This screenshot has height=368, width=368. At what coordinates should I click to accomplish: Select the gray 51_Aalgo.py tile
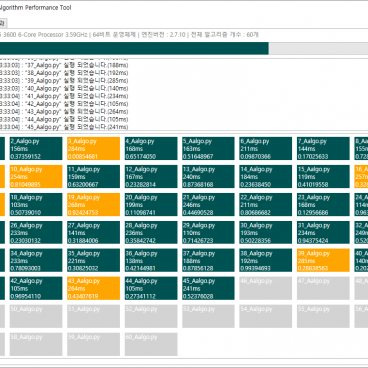coord(94,316)
